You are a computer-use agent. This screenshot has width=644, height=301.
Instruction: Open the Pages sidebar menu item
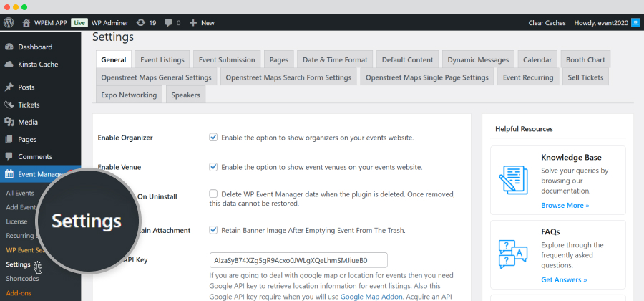[27, 140]
